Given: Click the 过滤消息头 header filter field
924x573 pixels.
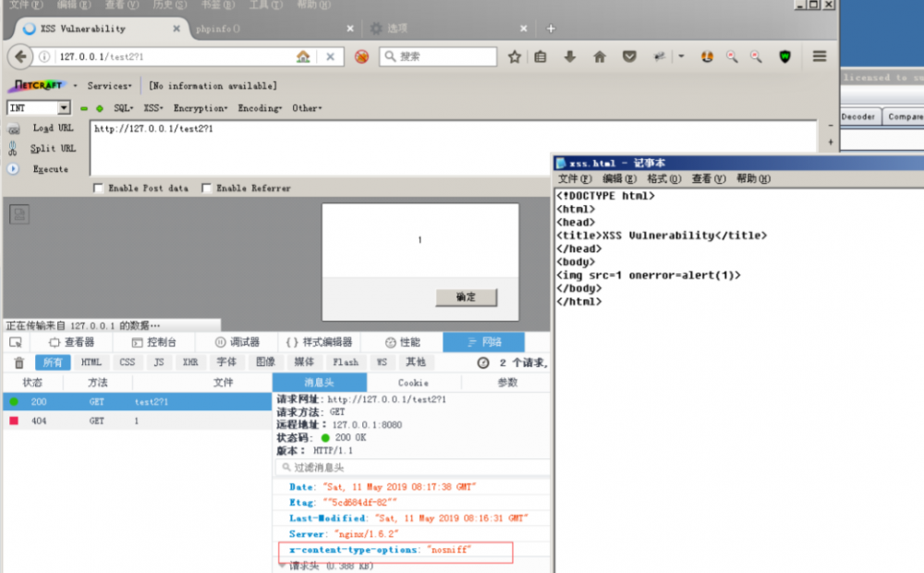Looking at the screenshot, I should pos(412,468).
